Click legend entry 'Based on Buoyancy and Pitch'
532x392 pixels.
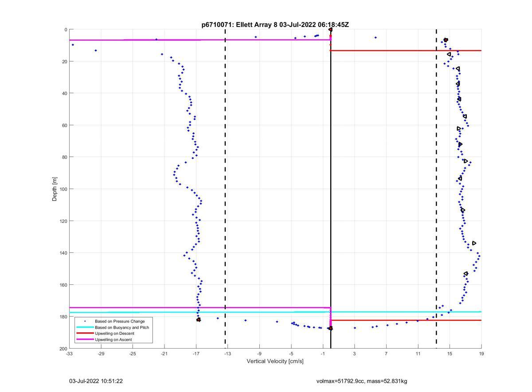[x=122, y=327]
